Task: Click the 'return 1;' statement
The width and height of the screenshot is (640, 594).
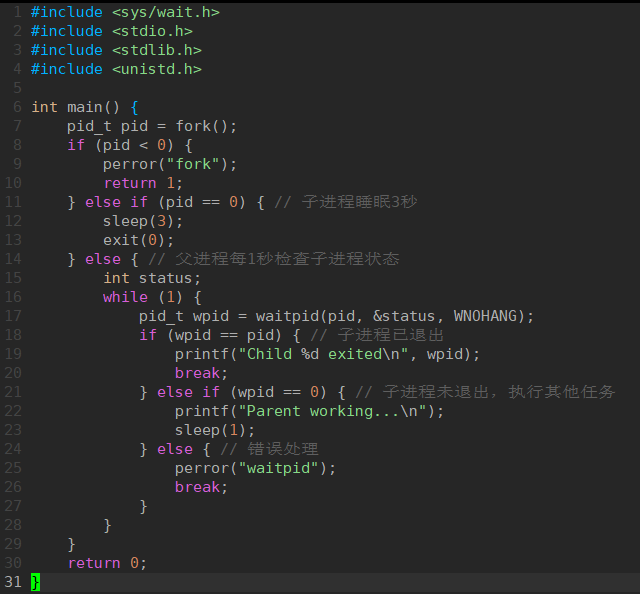Action: [x=143, y=183]
